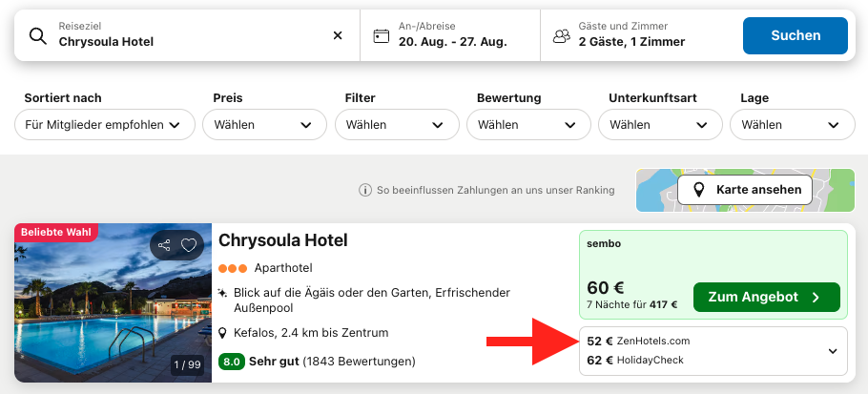Viewport: 868px width, 394px height.
Task: Expand more price offers chevron
Action: coord(833,351)
